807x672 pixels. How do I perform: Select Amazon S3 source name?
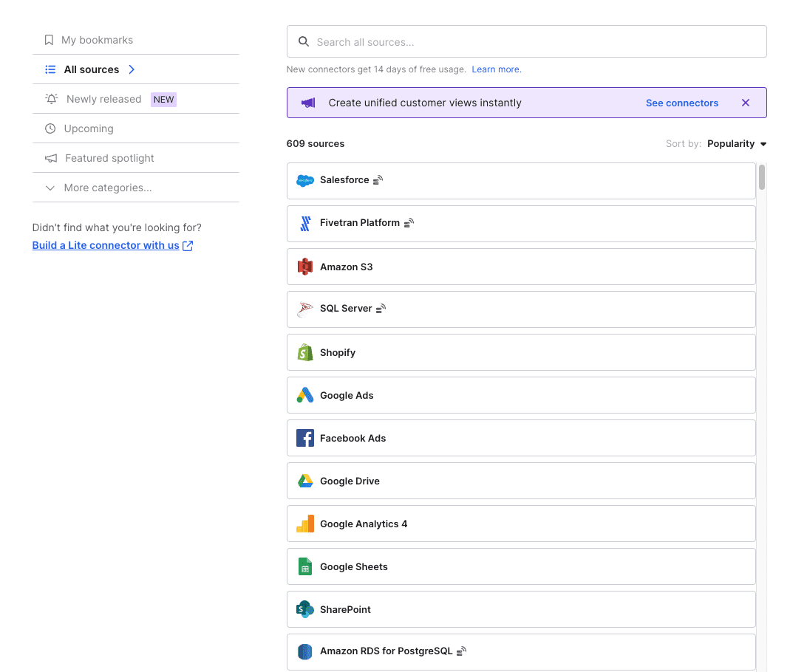pos(347,267)
